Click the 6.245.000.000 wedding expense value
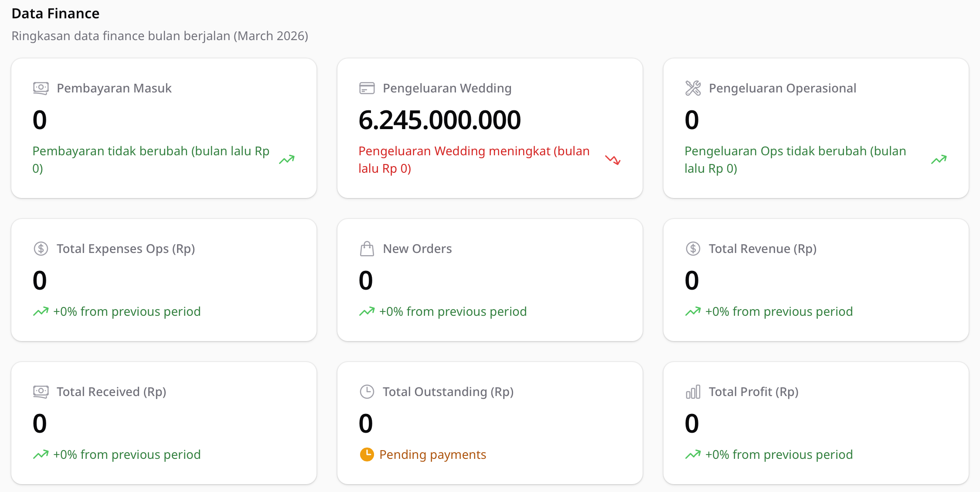This screenshot has height=492, width=980. (439, 120)
